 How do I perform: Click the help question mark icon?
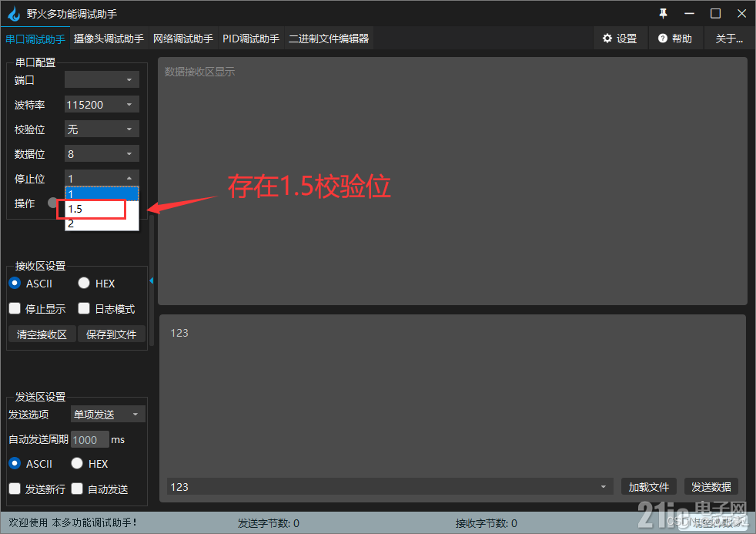click(663, 38)
